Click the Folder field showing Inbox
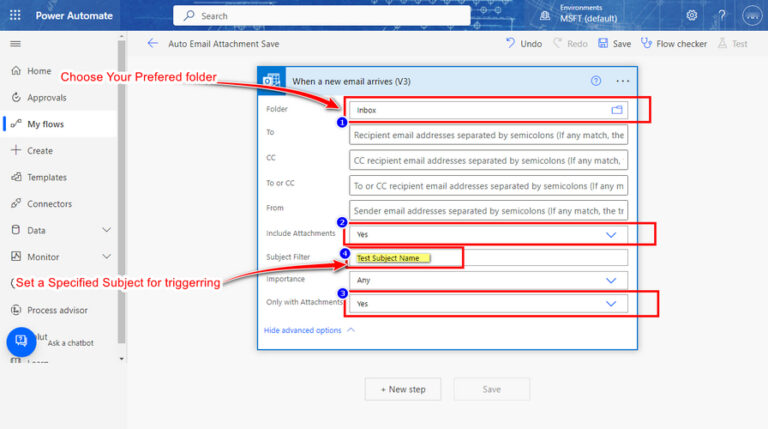 click(x=488, y=110)
